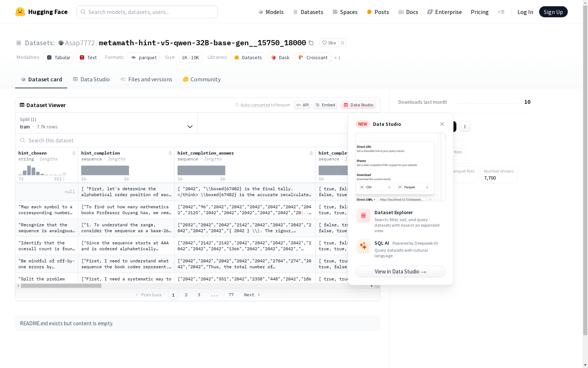
Task: Open Files and versions tab
Action: point(146,79)
